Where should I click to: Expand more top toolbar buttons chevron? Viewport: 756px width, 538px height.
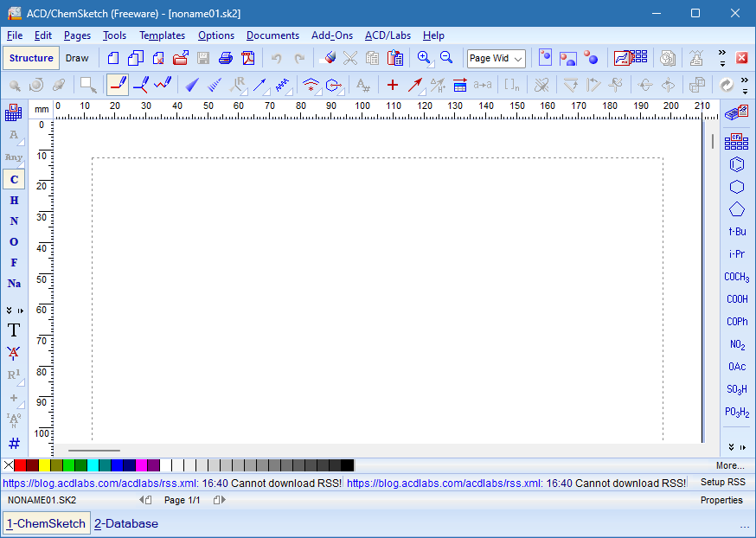721,53
